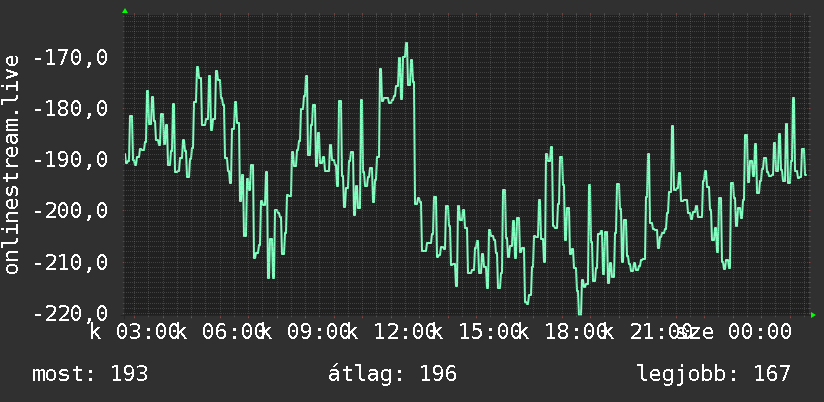Click the 'átlag: 196' average value text
824x402 pixels.
coord(392,374)
